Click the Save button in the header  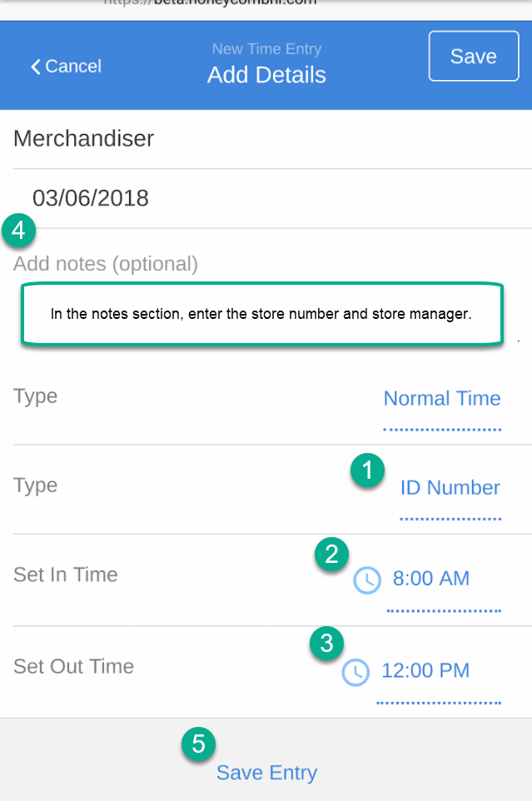point(474,56)
